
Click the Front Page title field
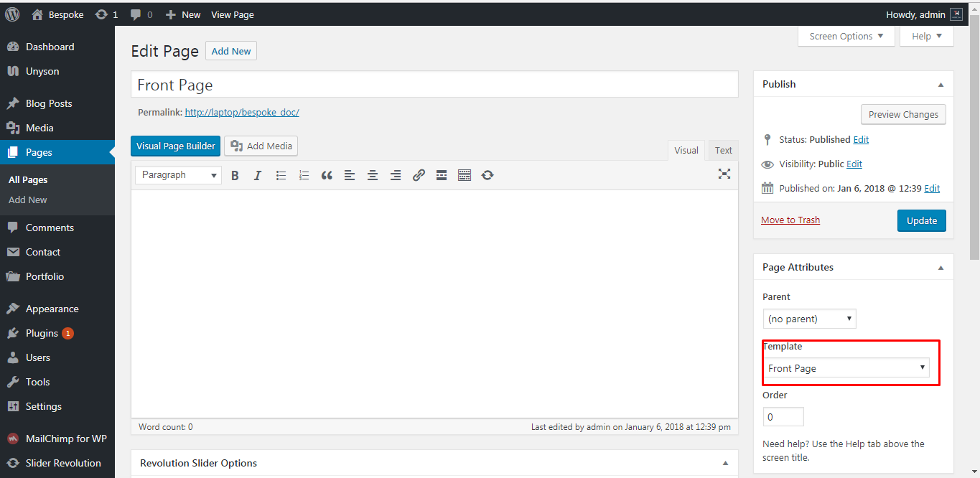click(434, 85)
